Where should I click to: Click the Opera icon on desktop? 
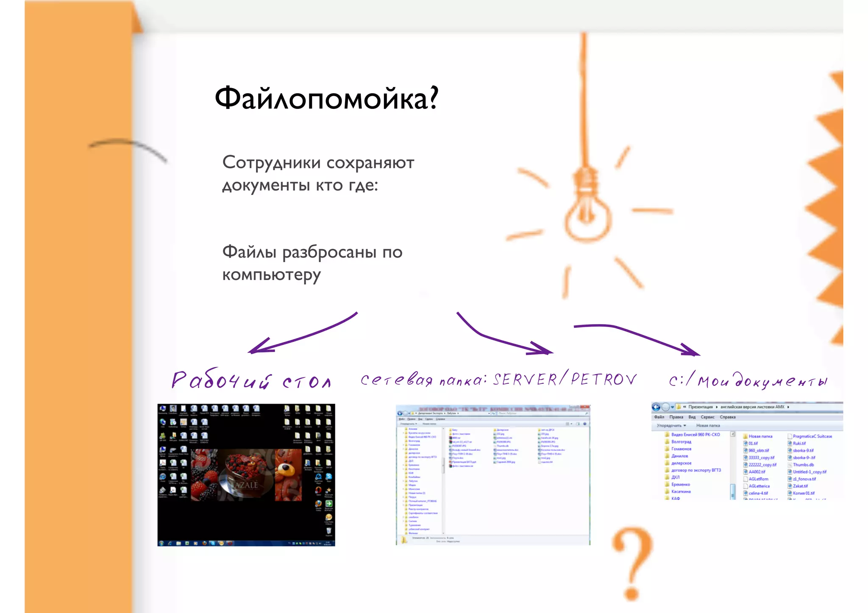pos(318,490)
